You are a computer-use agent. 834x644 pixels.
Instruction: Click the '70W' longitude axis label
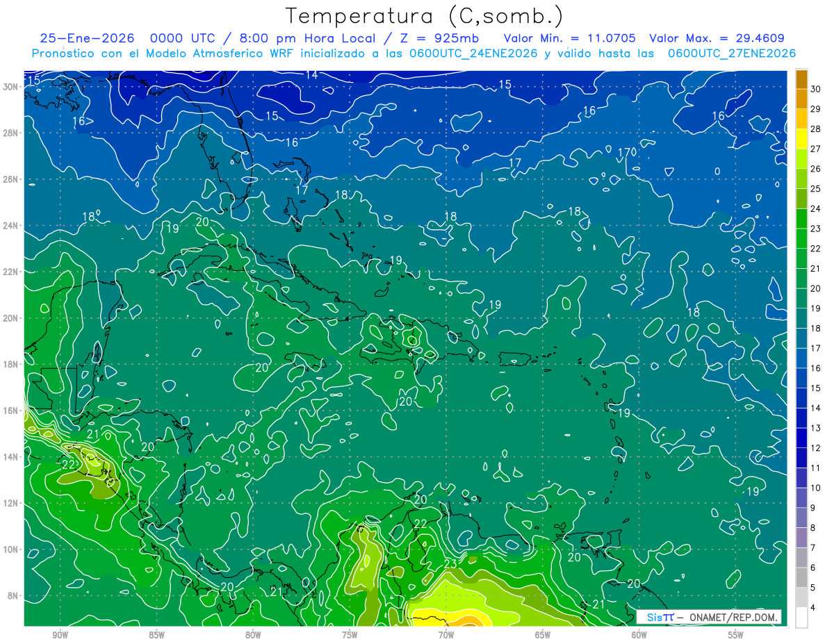pos(446,635)
